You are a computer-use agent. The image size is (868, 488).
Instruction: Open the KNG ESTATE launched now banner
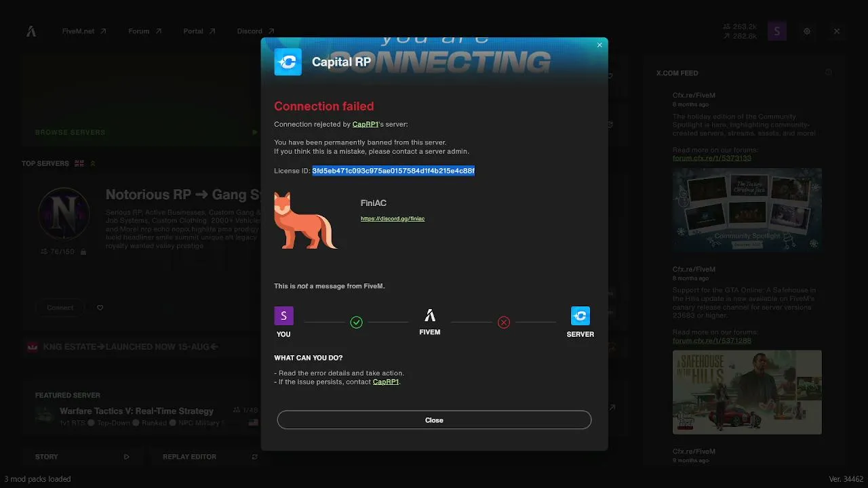[x=131, y=347]
